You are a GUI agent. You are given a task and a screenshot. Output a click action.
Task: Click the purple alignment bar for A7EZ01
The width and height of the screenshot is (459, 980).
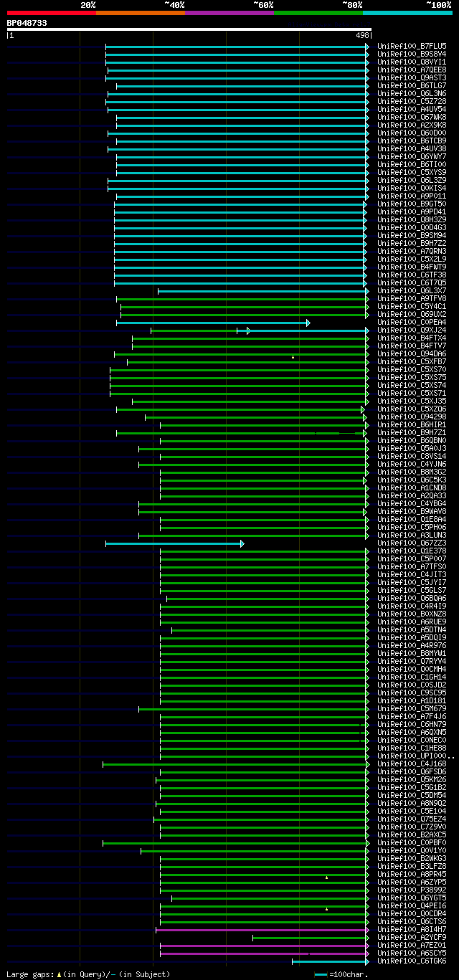265,946
